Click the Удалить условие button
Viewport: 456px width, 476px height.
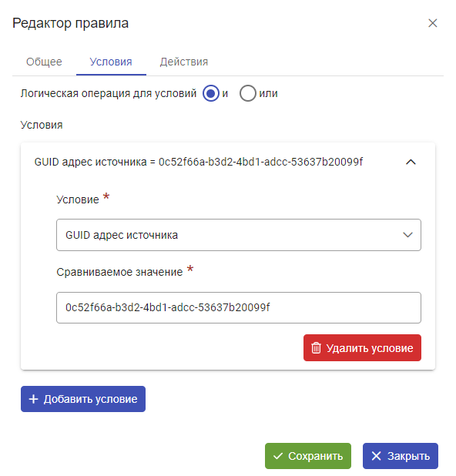pos(362,348)
